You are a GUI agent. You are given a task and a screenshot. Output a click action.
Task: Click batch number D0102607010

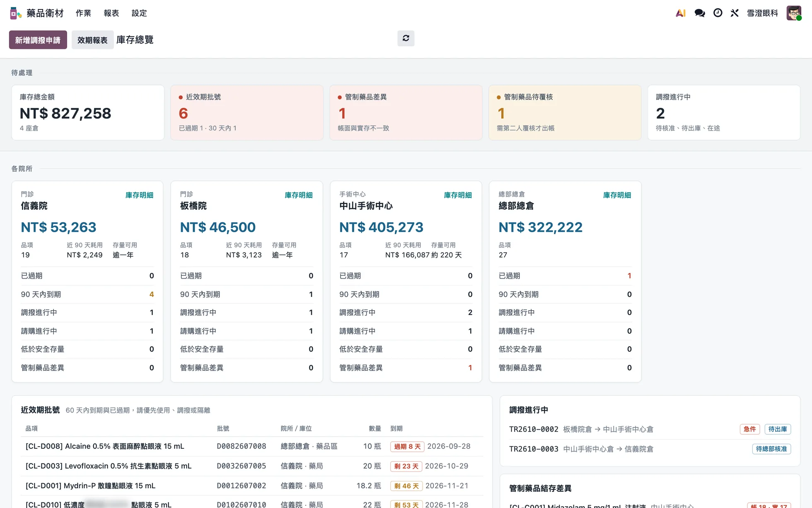[242, 505]
